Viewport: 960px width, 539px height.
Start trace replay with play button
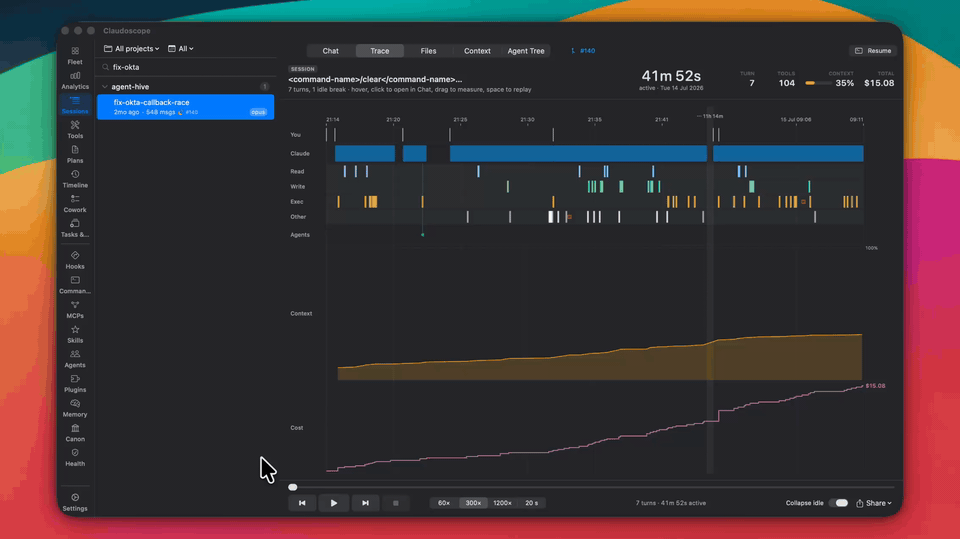point(334,503)
